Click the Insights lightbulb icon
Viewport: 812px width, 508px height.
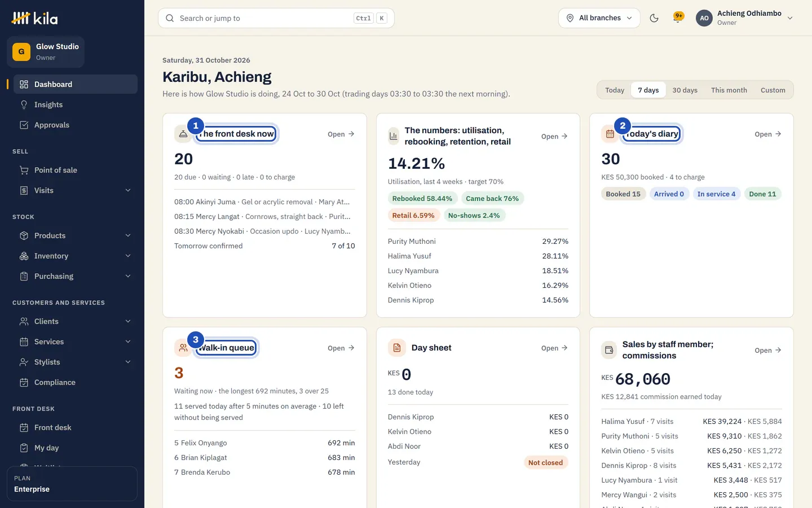tap(24, 104)
